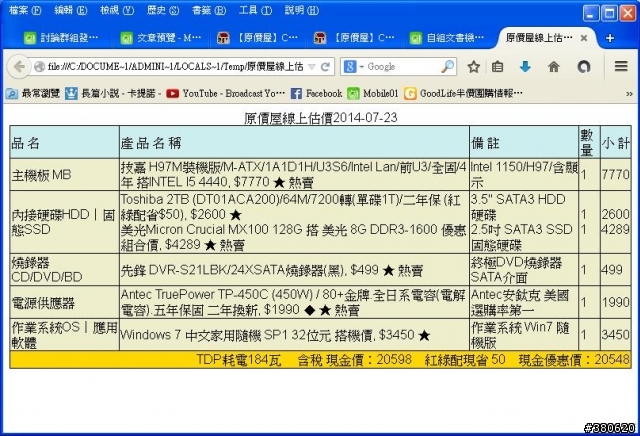640x436 pixels.
Task: Click the 499 subtotal value
Action: (612, 270)
